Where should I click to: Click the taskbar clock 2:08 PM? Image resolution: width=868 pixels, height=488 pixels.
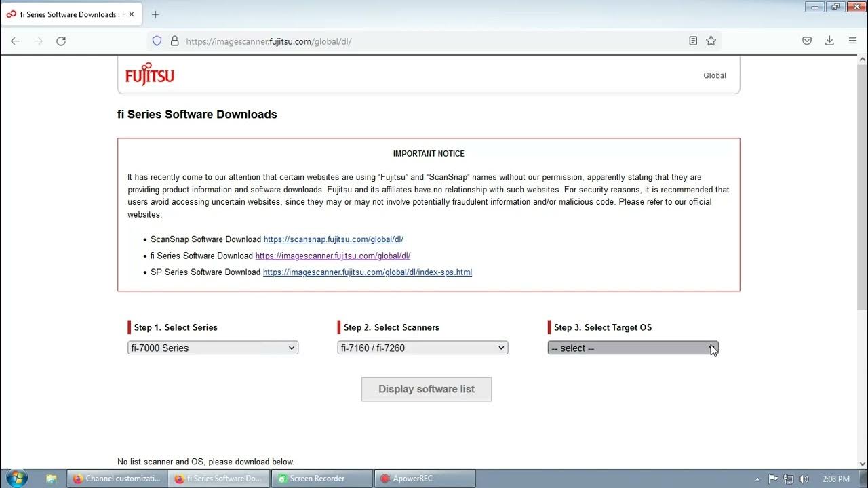pyautogui.click(x=835, y=479)
